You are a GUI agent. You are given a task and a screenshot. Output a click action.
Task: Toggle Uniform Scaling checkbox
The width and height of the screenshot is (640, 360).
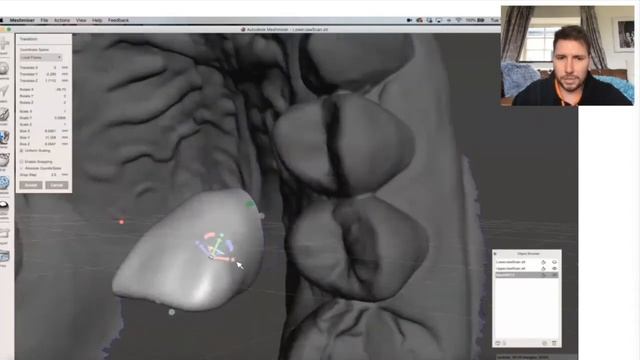click(x=22, y=151)
